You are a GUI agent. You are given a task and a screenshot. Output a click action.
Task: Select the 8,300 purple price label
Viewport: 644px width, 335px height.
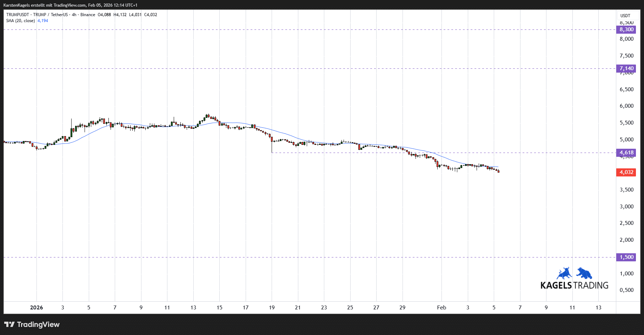pos(626,29)
